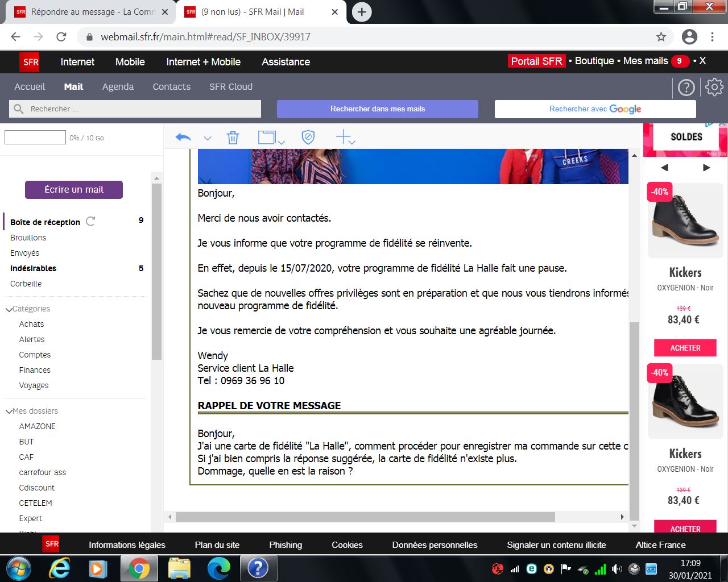This screenshot has width=728, height=582.
Task: Collapse the Catégories section
Action: pos(9,309)
